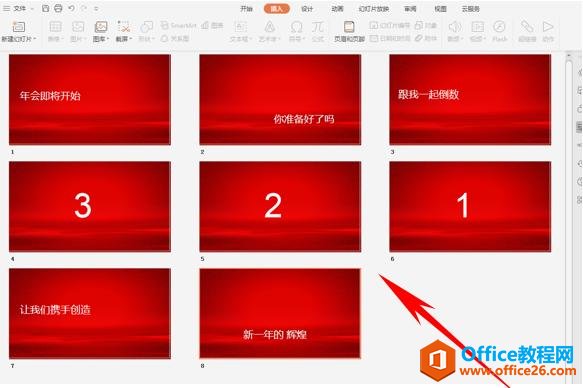Image resolution: width=583 pixels, height=388 pixels.
Task: Switch to the 审阅 tab
Action: coord(410,8)
